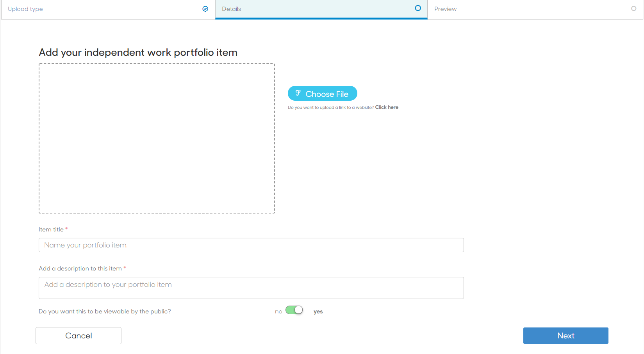644x354 pixels.
Task: Click the completed checkmark icon on Upload type
Action: pos(205,9)
